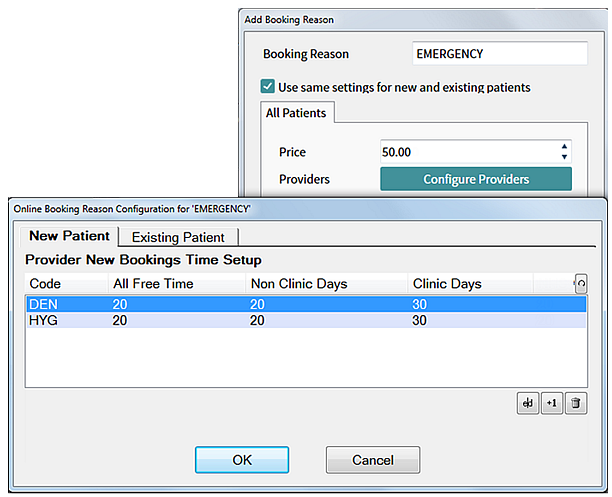Viewport: 612px width, 497px height.
Task: Increase price with the up arrow
Action: click(564, 146)
